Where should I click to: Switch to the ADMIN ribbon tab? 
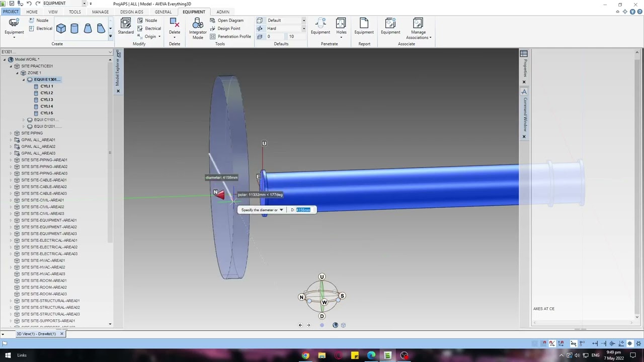(x=223, y=12)
